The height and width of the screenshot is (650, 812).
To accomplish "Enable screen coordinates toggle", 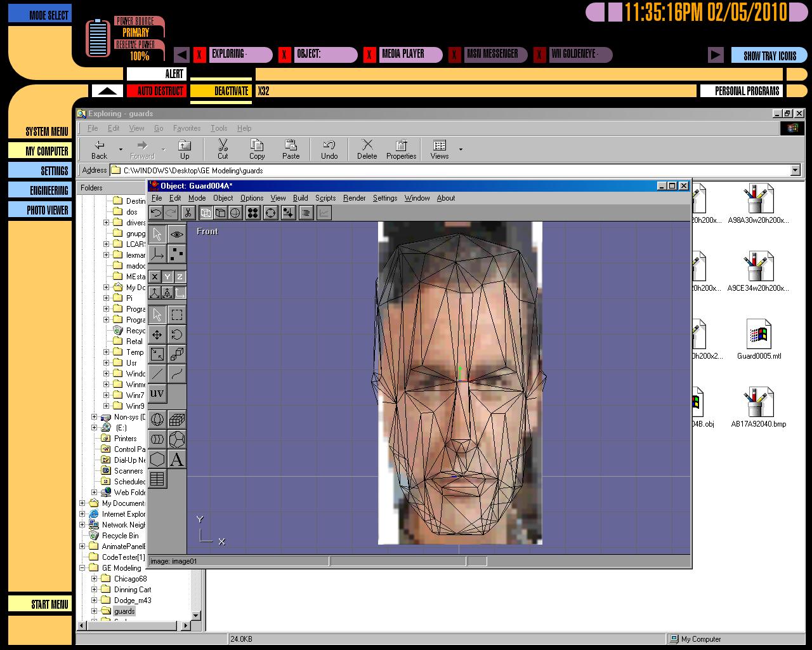I will [180, 293].
